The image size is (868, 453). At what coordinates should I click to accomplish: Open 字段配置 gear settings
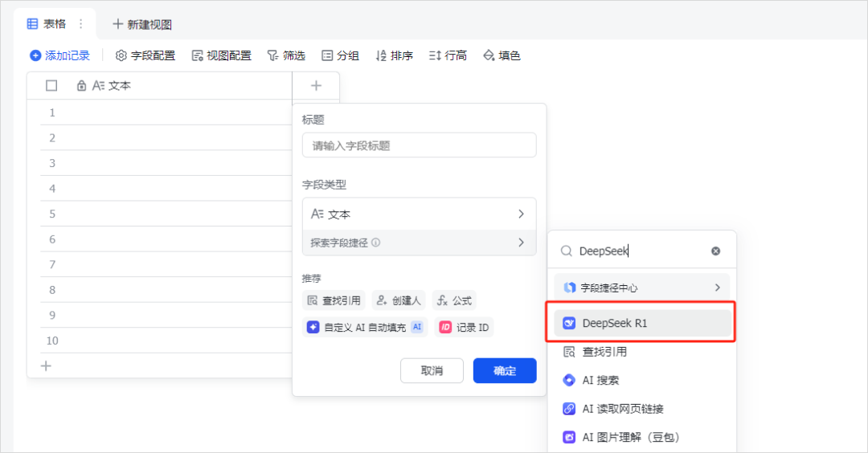pos(145,55)
